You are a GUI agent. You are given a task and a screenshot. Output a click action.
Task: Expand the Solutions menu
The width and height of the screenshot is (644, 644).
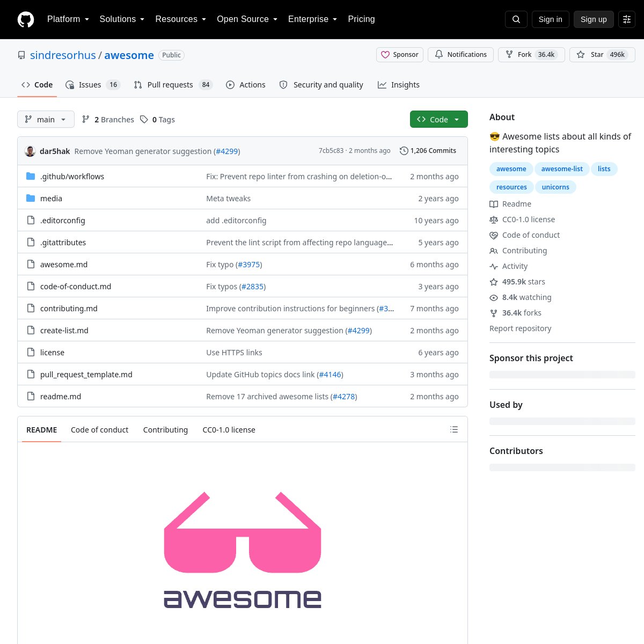click(122, 19)
